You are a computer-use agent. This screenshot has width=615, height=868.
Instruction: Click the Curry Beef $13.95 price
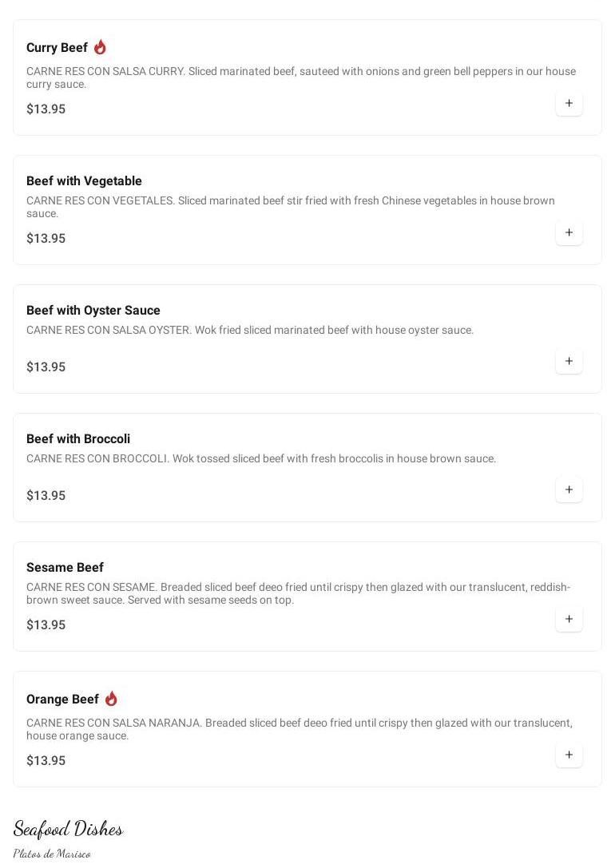[x=46, y=109]
